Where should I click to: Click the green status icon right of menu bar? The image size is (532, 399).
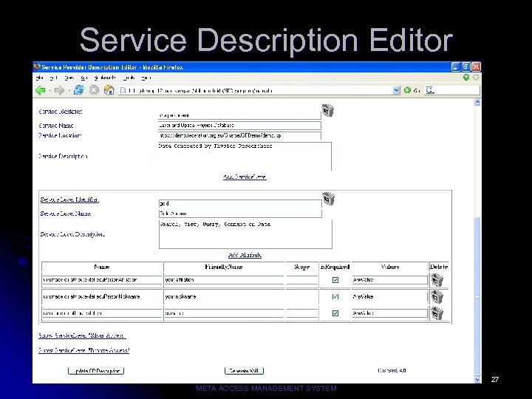[466, 78]
